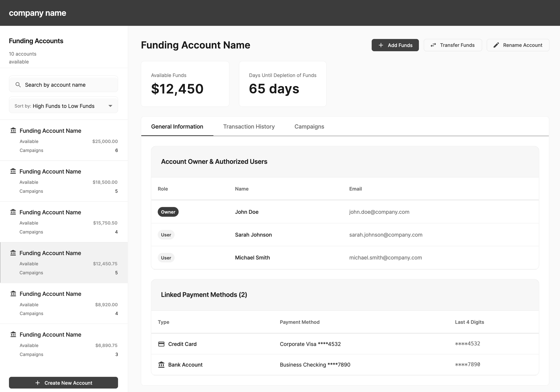Switch to the Transaction History tab
Image resolution: width=560 pixels, height=392 pixels.
click(249, 126)
